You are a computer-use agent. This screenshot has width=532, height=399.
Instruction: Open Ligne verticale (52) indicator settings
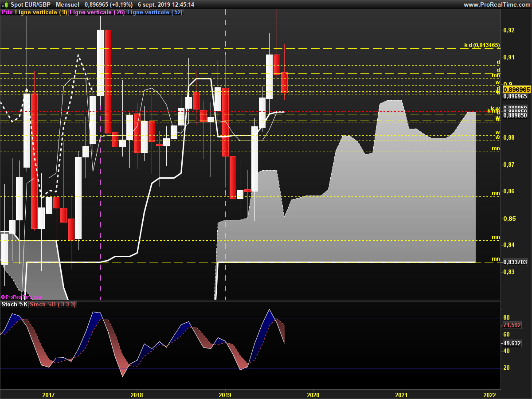(155, 12)
